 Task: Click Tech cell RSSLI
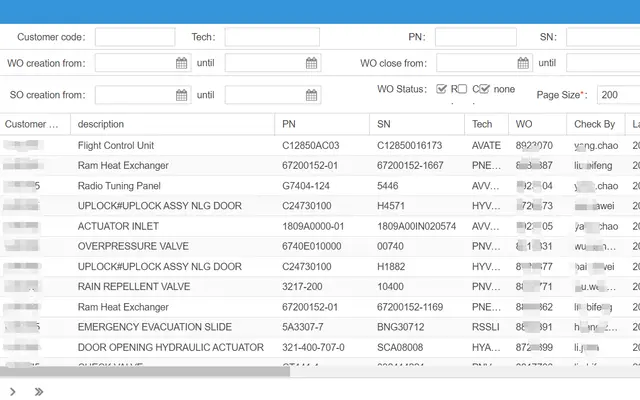(x=487, y=327)
